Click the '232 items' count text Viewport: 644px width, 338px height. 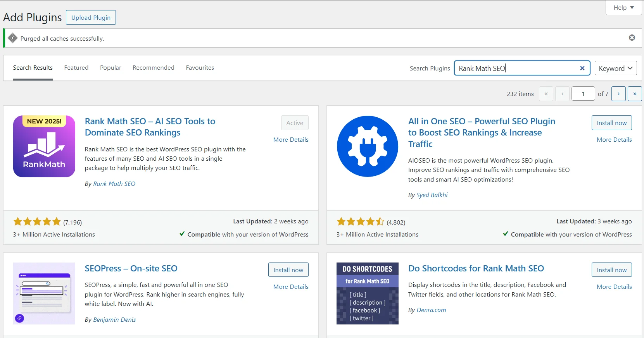pos(520,94)
